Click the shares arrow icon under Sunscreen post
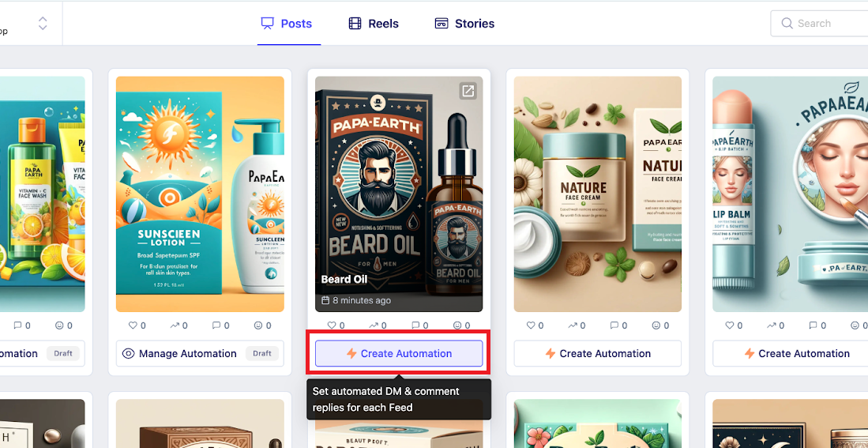Screen dimensions: 868x448 (175, 326)
